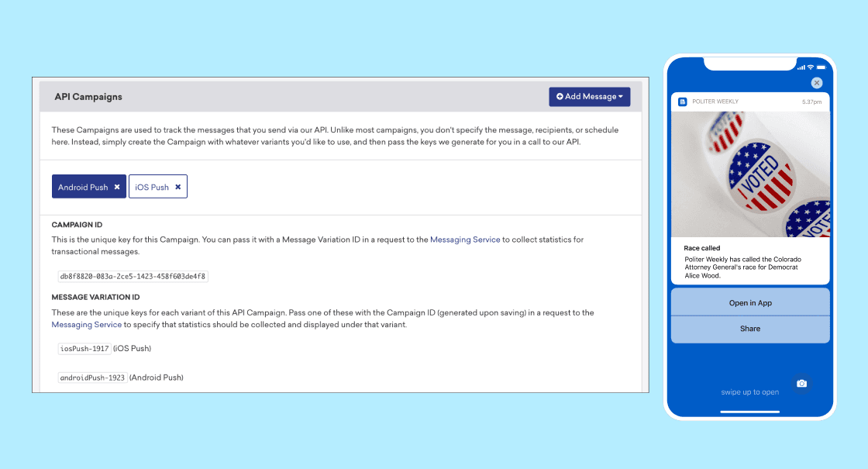
Task: Select the androidPush-1923 variation key
Action: (x=92, y=378)
